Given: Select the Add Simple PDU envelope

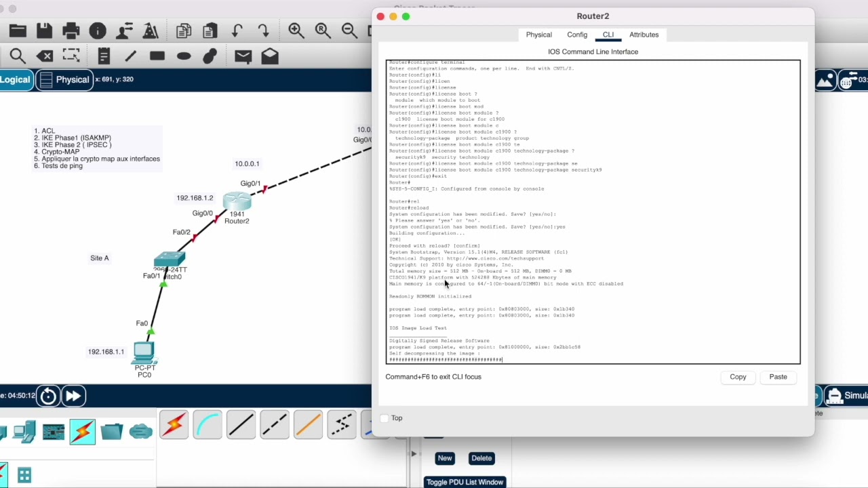Looking at the screenshot, I should click(243, 56).
